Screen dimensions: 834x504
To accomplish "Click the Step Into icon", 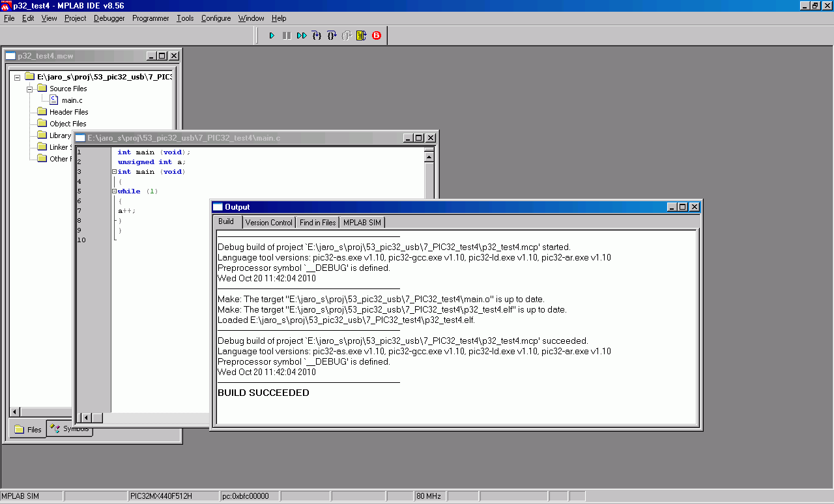I will 317,35.
